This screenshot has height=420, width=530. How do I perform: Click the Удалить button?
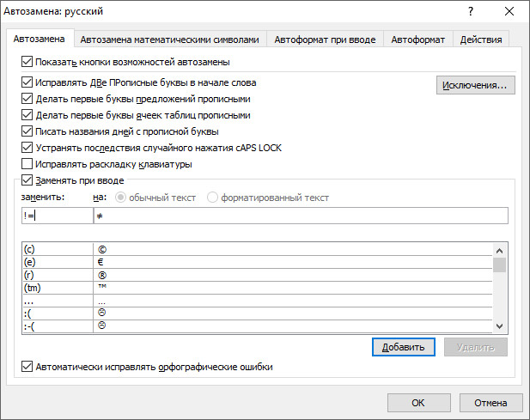(x=476, y=347)
